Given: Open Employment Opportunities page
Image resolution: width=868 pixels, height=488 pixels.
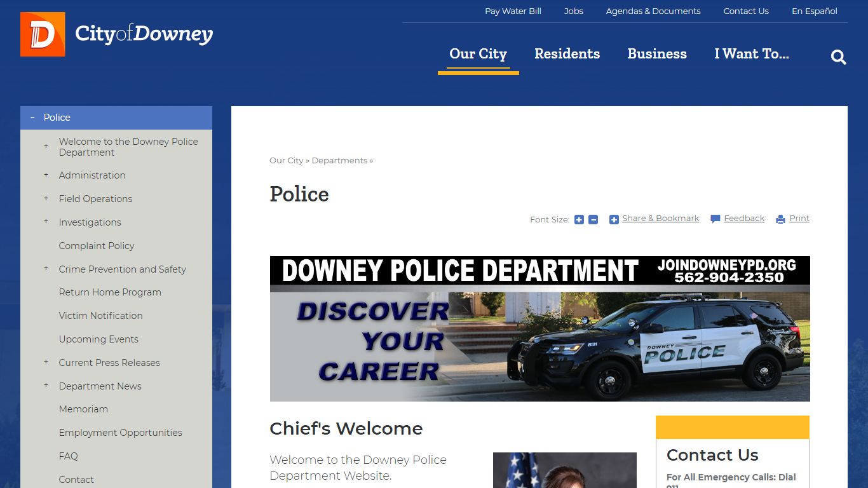Looking at the screenshot, I should tap(120, 433).
